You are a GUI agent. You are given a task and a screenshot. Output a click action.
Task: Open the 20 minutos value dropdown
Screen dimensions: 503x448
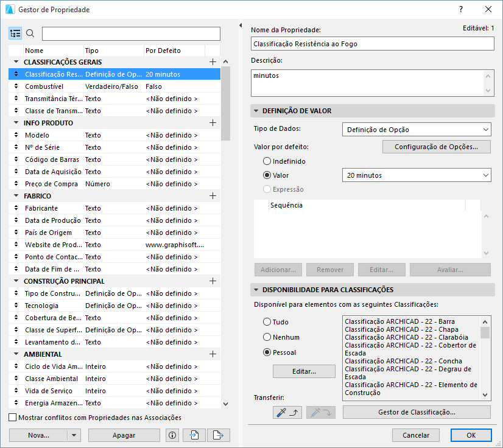[417, 175]
